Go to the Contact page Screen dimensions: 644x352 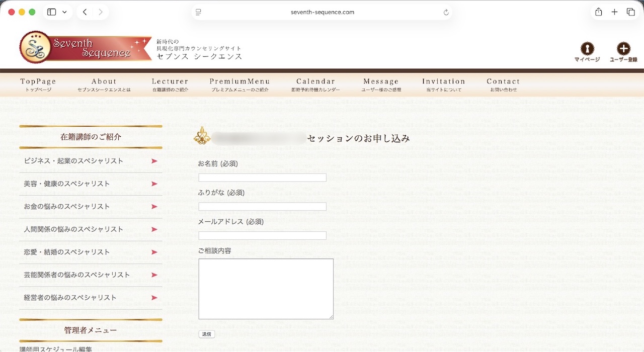point(503,84)
